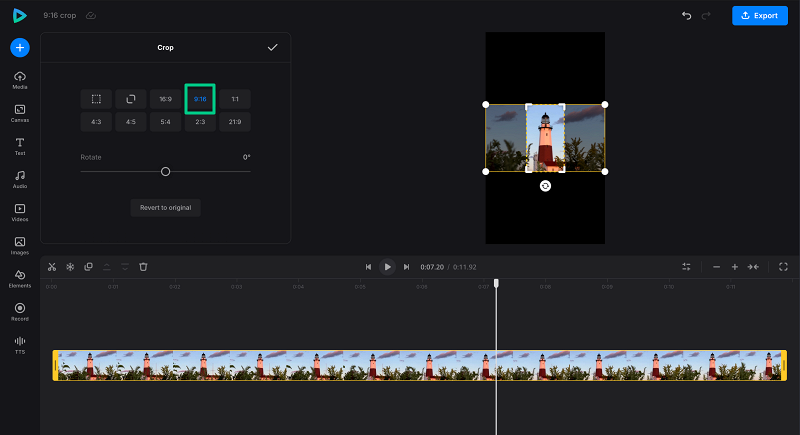Click the Clipchamp-style app logo
800x435 pixels.
[x=19, y=15]
